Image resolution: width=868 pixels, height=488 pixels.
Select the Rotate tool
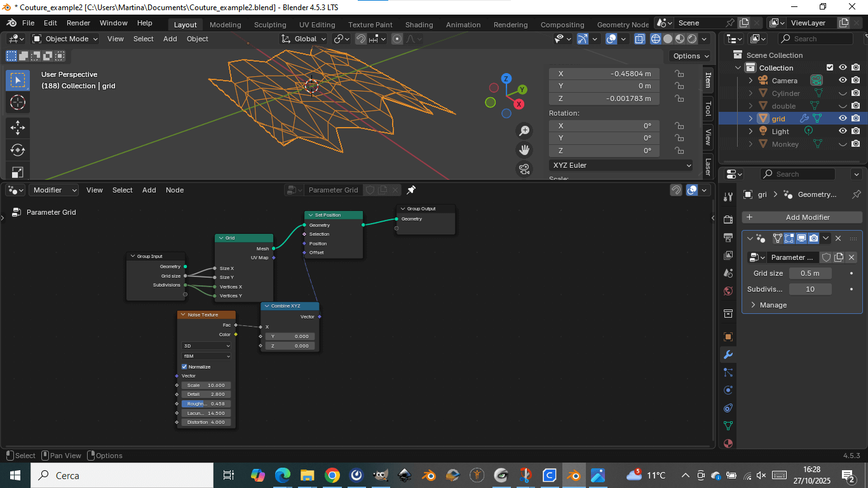(x=18, y=150)
